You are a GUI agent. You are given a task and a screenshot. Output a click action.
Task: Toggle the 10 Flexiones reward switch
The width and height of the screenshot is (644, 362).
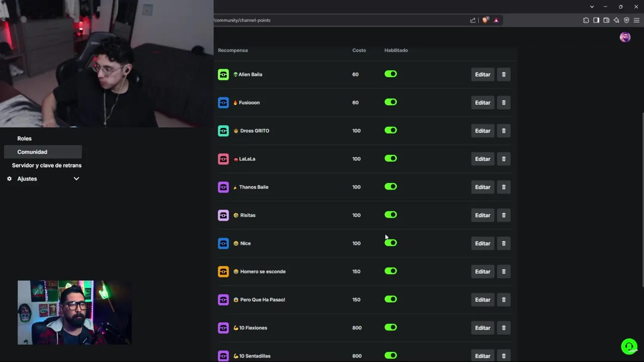coord(391,327)
